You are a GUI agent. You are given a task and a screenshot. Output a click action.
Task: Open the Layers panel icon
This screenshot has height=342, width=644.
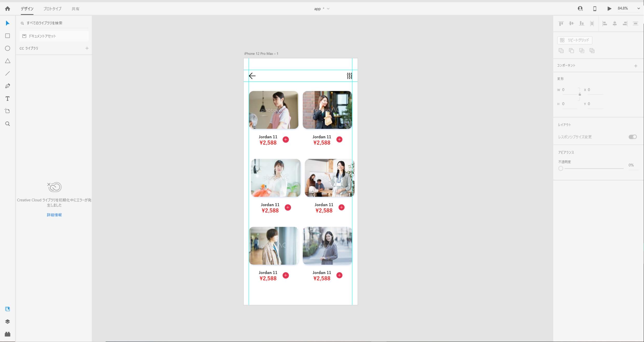pyautogui.click(x=8, y=322)
